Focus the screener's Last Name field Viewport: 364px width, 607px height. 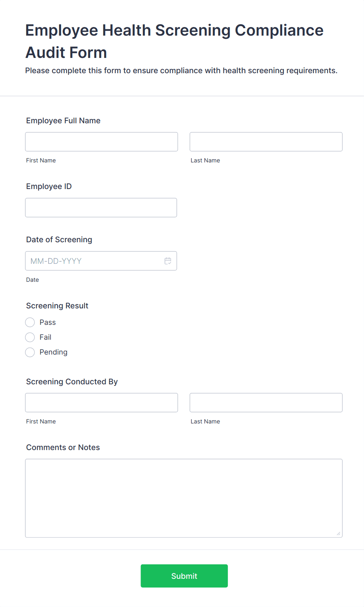coord(266,403)
